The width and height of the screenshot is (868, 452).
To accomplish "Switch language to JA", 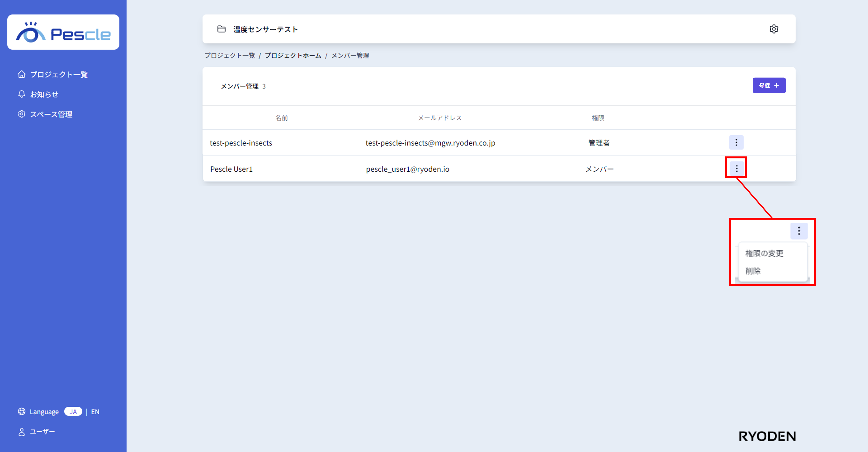I will (x=73, y=412).
